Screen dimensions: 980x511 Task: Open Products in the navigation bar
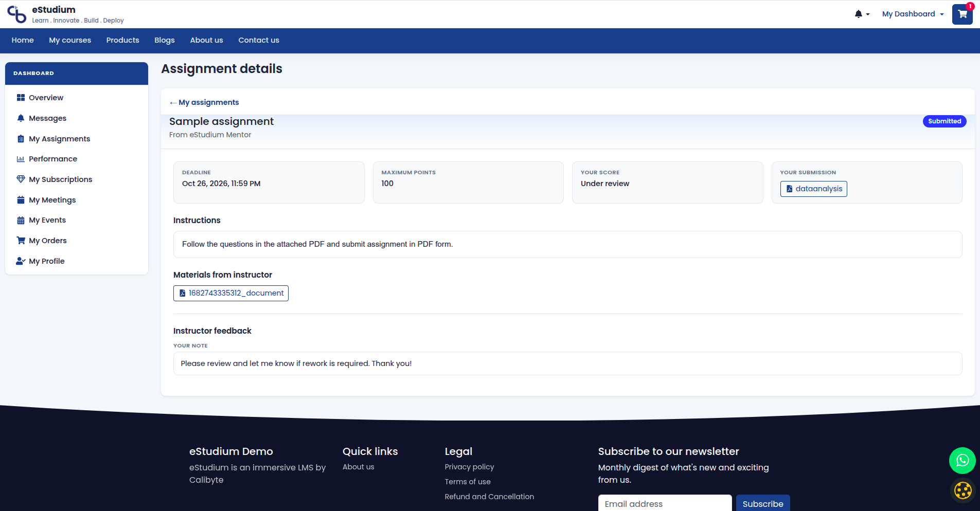click(x=122, y=40)
